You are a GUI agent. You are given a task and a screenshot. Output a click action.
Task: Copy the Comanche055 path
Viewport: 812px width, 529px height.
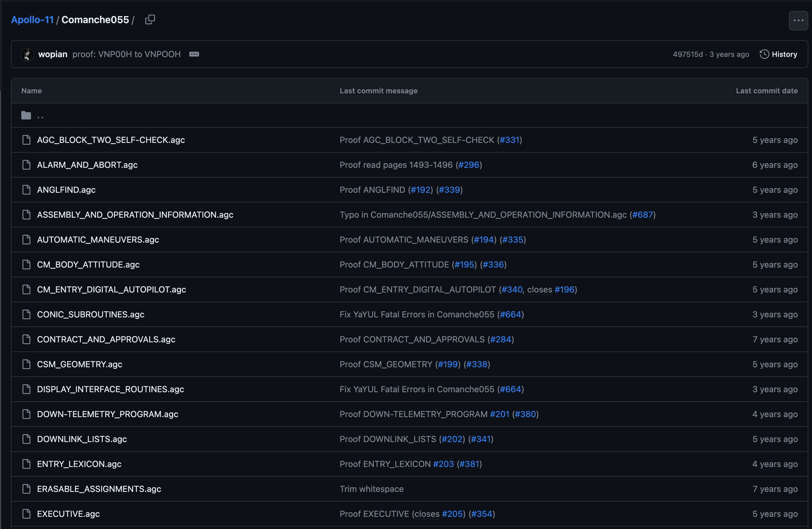coord(150,20)
